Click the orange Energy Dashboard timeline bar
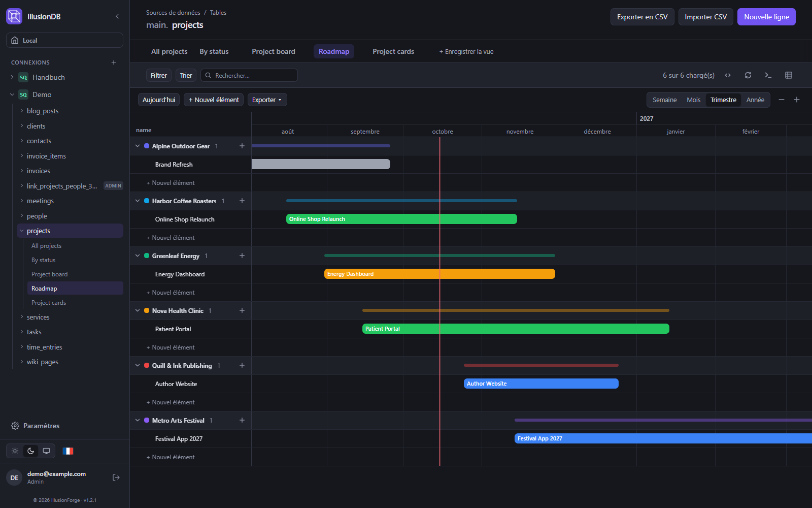812x508 pixels. 439,274
